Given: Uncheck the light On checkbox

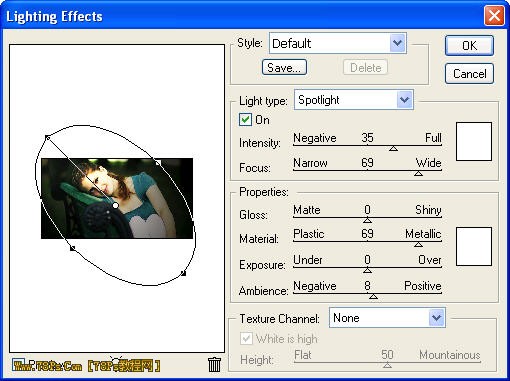Looking at the screenshot, I should click(x=245, y=119).
